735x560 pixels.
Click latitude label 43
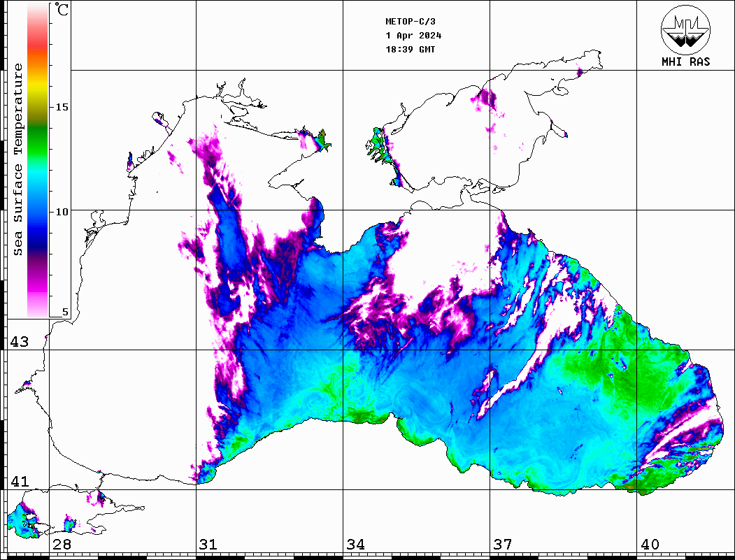(19, 342)
